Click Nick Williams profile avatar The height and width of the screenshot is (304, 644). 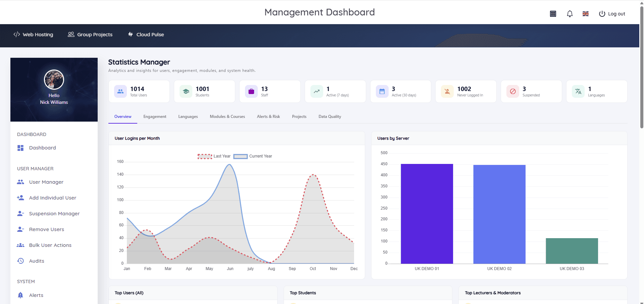pyautogui.click(x=54, y=80)
